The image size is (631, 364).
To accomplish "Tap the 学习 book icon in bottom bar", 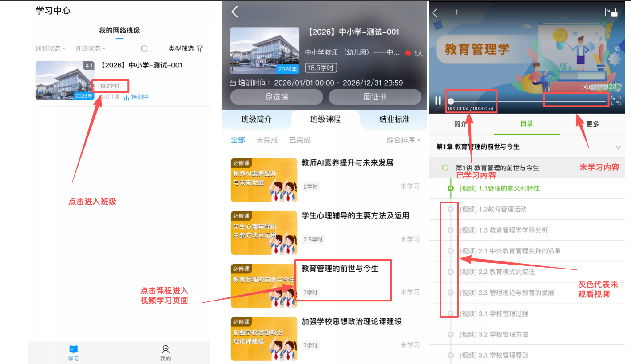I will click(x=74, y=349).
